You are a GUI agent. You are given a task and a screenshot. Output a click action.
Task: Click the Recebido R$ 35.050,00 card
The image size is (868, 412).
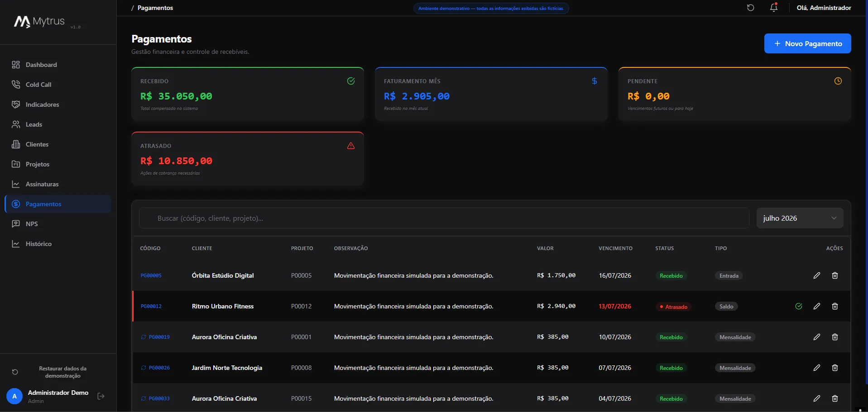click(248, 94)
